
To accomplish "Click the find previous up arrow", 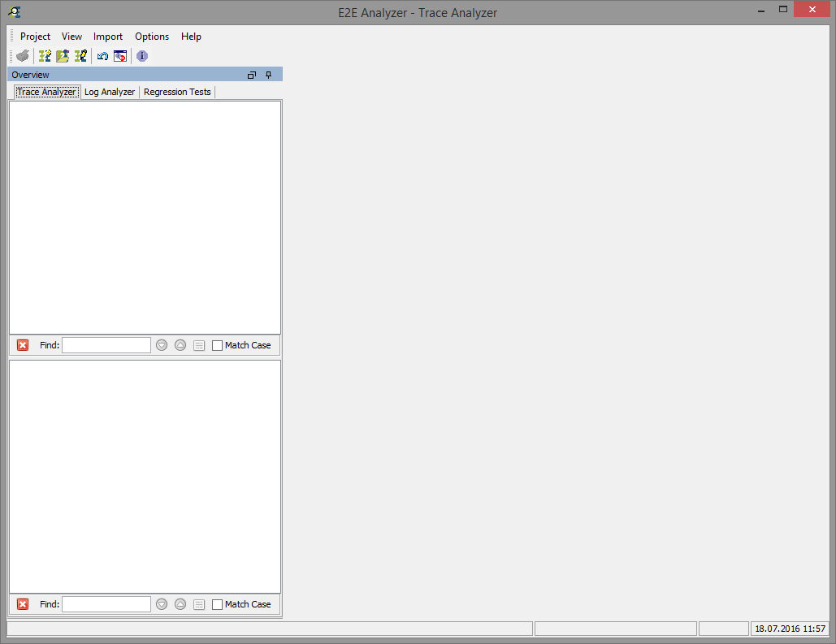I will [x=180, y=344].
